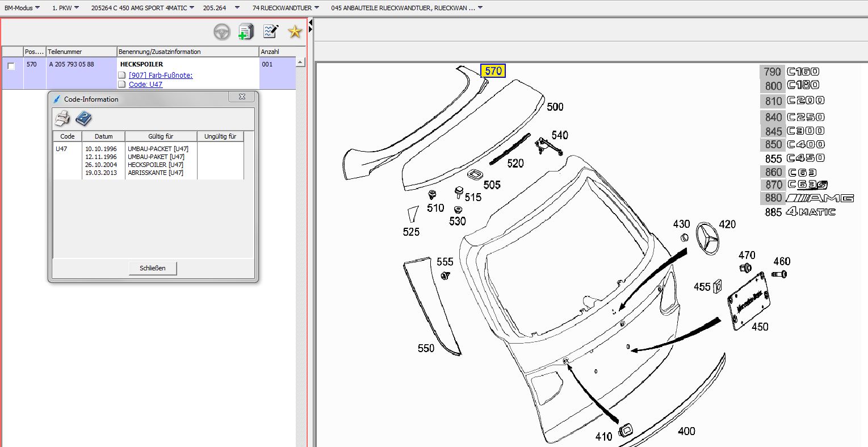Click the steering wheel vehicle icon
The image size is (868, 447).
tap(222, 32)
